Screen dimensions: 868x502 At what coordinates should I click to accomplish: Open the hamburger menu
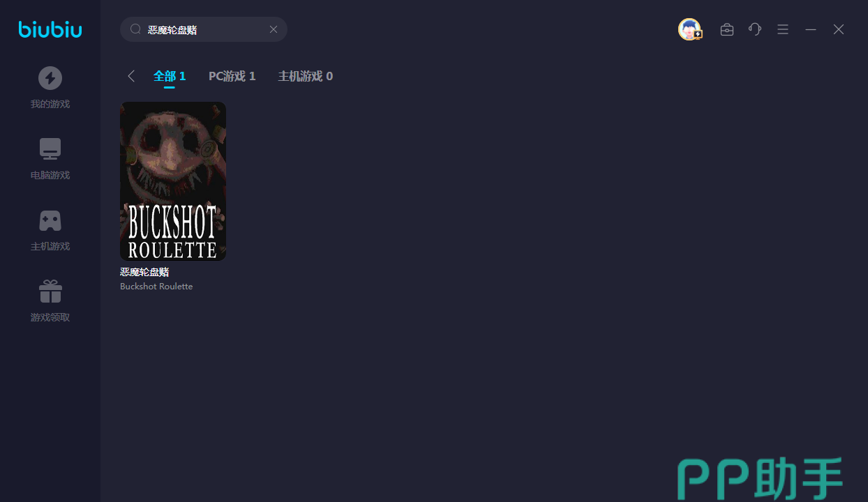[x=783, y=29]
